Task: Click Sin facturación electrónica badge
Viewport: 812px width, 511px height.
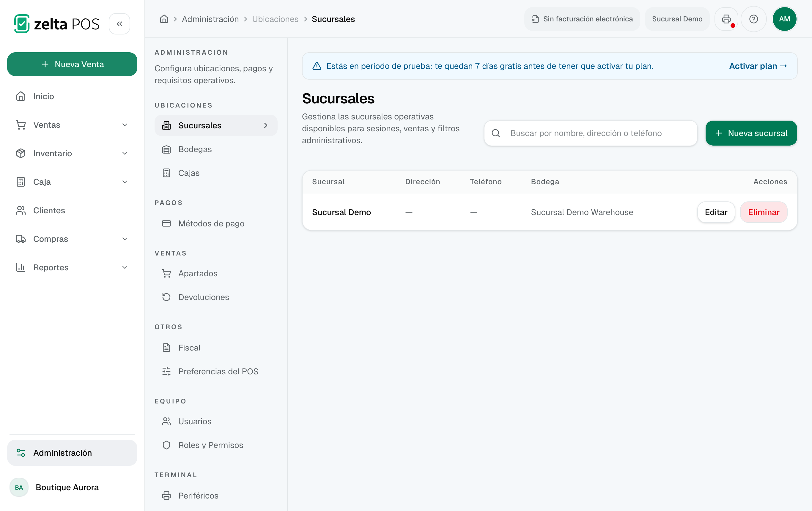Action: click(582, 19)
